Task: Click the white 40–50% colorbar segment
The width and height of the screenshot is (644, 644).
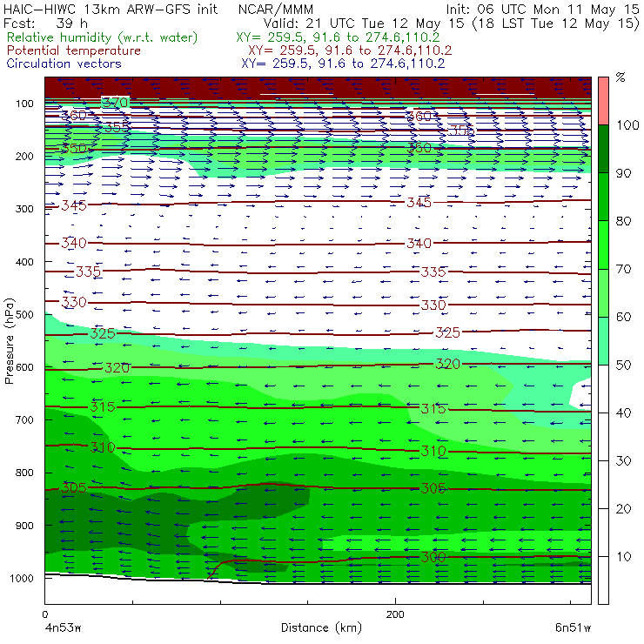Action: (x=603, y=388)
